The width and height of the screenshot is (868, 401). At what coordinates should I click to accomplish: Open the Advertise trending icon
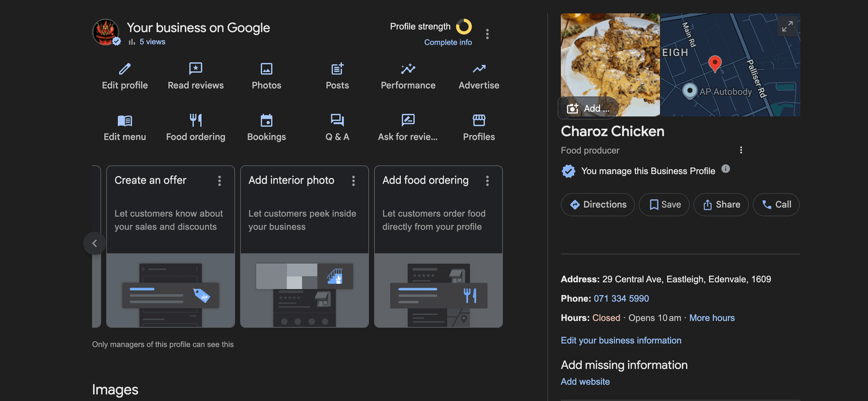(x=479, y=69)
